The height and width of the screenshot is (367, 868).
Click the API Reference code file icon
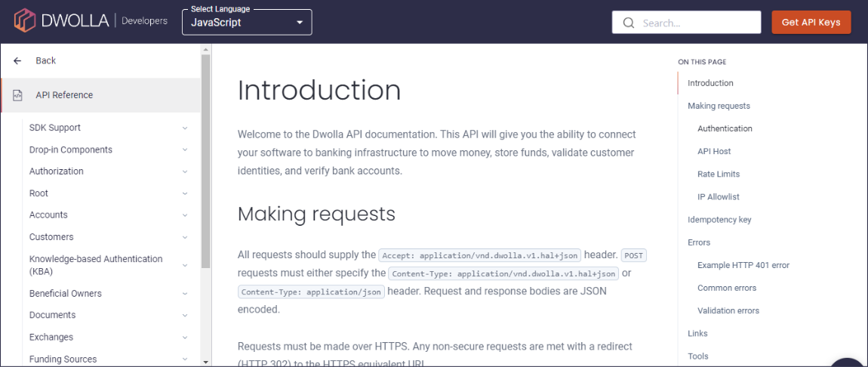[17, 95]
